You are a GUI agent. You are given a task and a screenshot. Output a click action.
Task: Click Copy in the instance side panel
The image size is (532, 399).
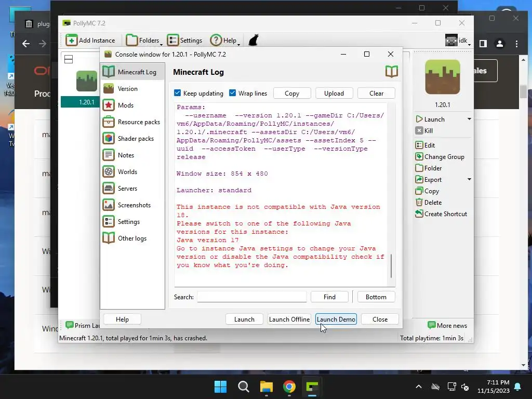pos(427,191)
